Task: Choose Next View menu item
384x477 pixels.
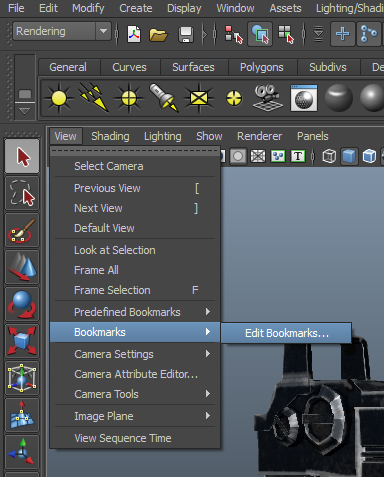Action: pos(135,208)
